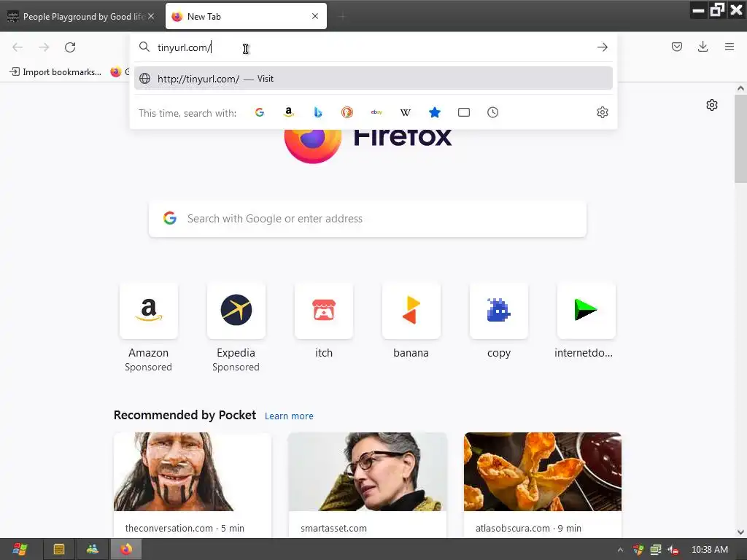
Task: Go back one page
Action: (18, 47)
